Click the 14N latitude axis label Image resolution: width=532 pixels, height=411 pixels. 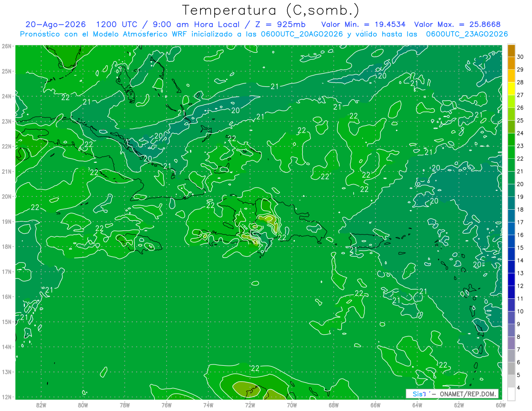(x=7, y=347)
